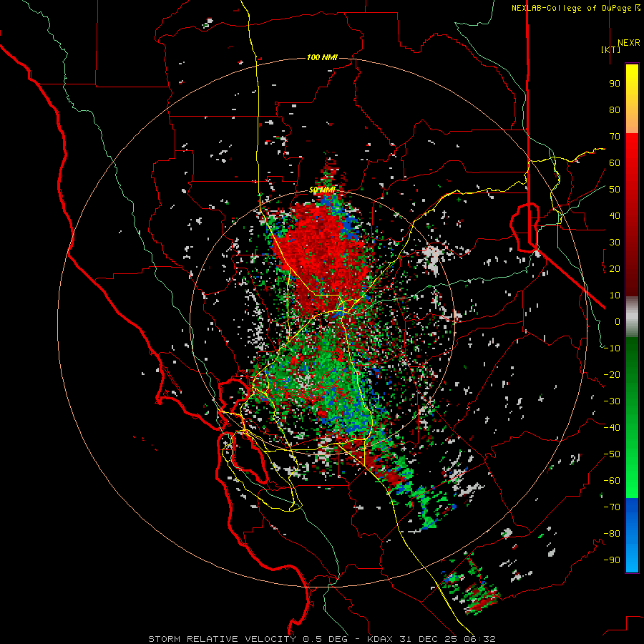
Task: Click the 20 value on the velocity scale
Action: pyautogui.click(x=615, y=269)
